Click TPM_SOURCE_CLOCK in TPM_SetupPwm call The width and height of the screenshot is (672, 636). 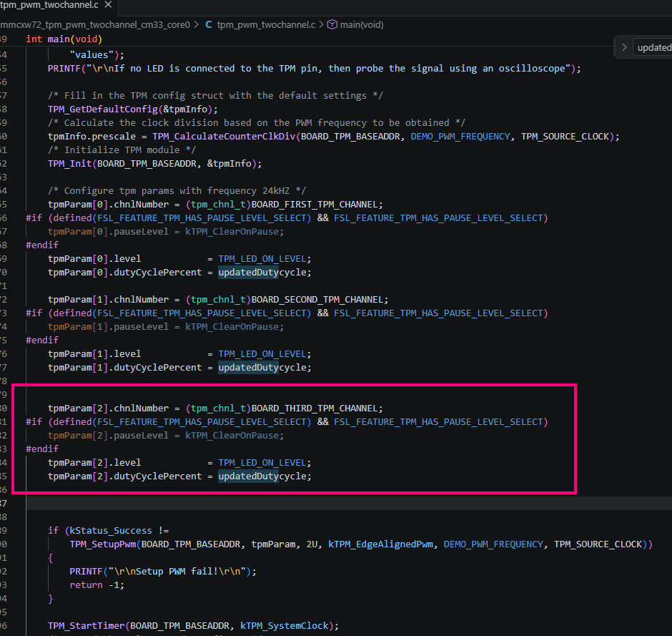[x=598, y=544]
